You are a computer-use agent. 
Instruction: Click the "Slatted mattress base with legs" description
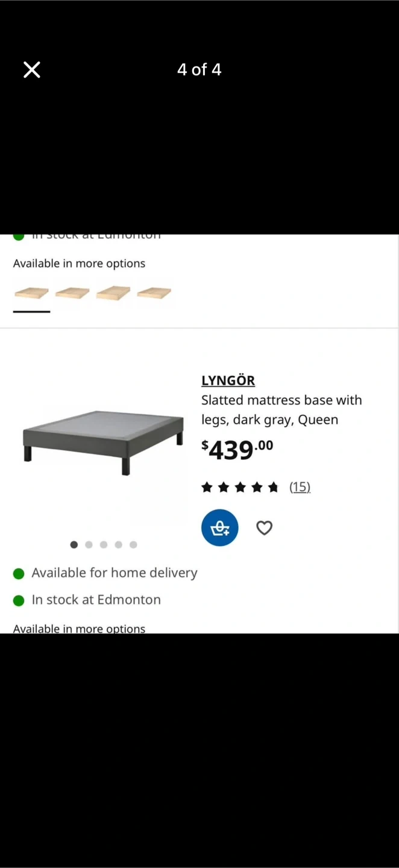281,410
